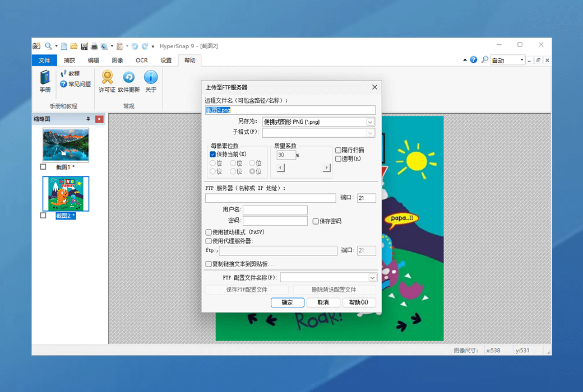Enable the 隔行扫描 interlaced checkbox
Viewport: 583px width, 392px height.
[x=338, y=150]
